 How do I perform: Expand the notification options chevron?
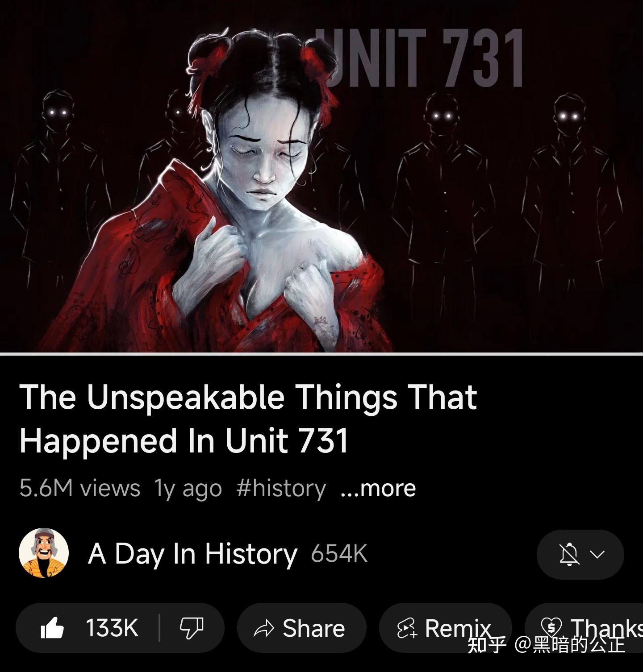(x=597, y=554)
